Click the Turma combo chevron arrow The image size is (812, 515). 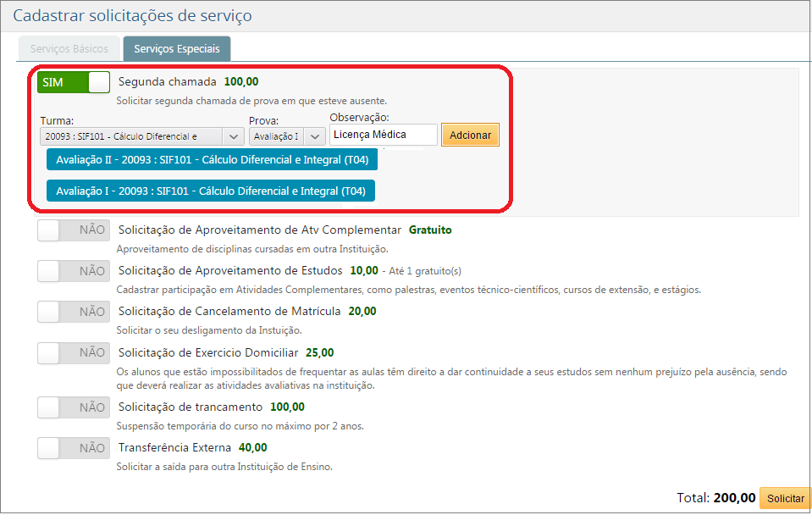234,135
